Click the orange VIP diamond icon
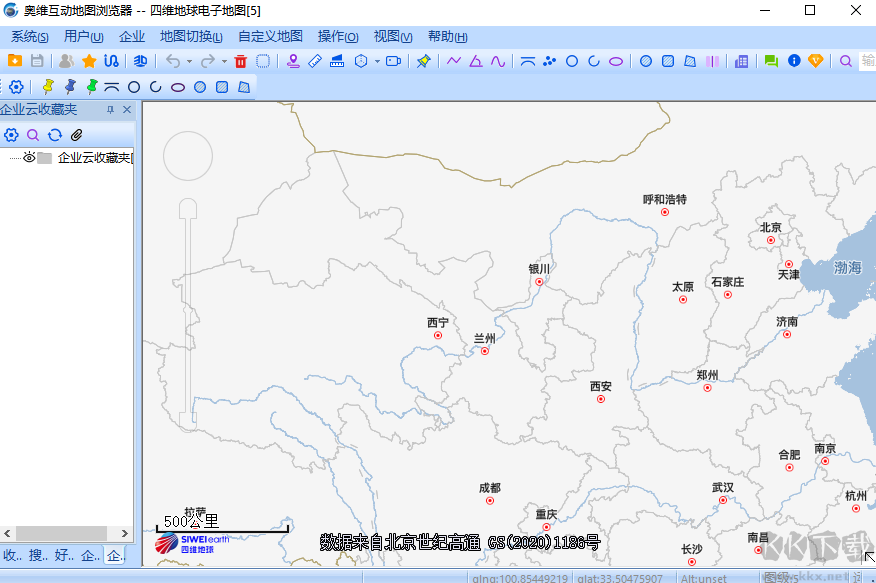 tap(816, 61)
